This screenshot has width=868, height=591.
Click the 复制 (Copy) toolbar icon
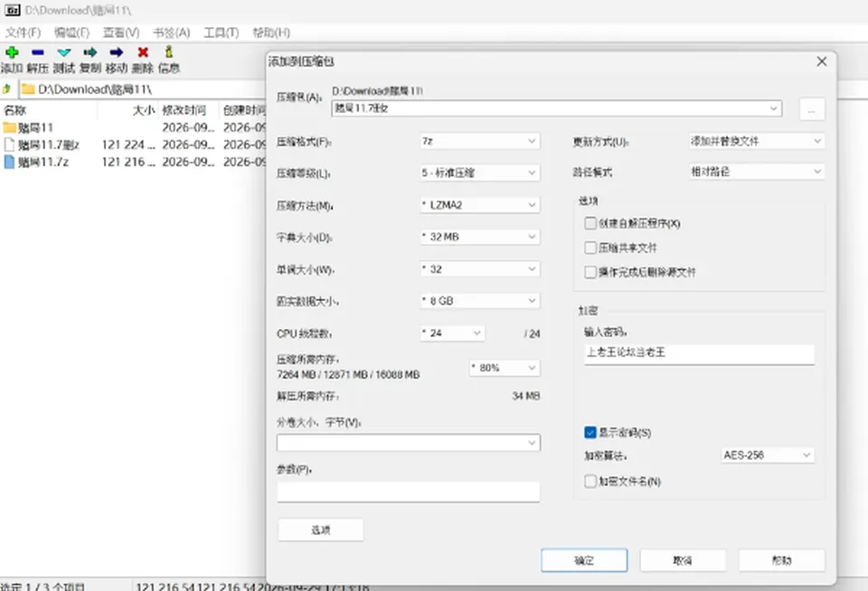tap(90, 52)
